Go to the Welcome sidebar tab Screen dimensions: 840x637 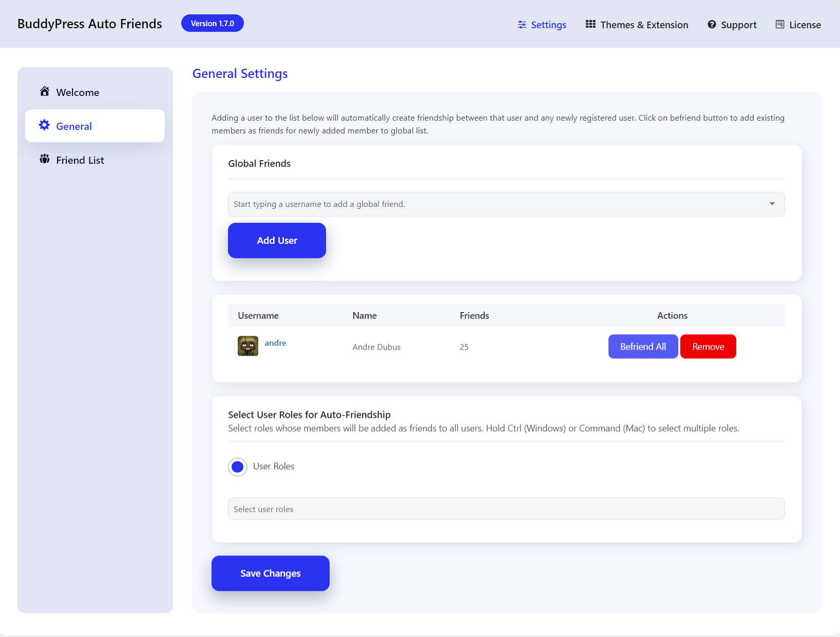(78, 92)
